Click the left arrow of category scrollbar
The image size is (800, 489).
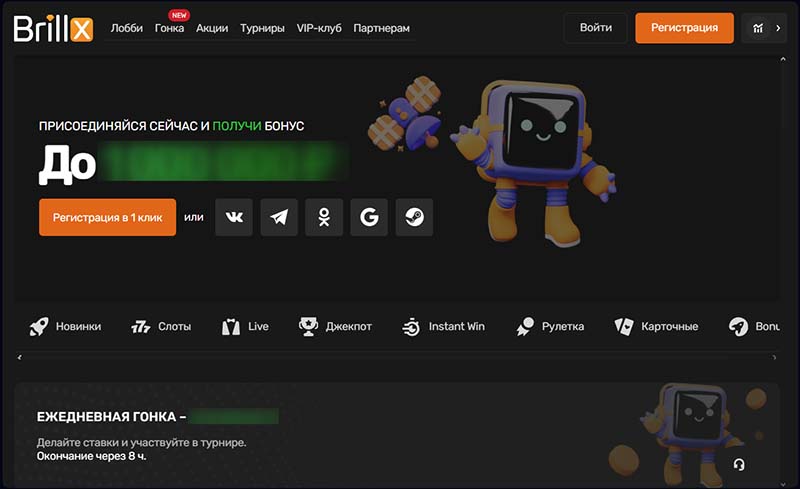(x=19, y=357)
